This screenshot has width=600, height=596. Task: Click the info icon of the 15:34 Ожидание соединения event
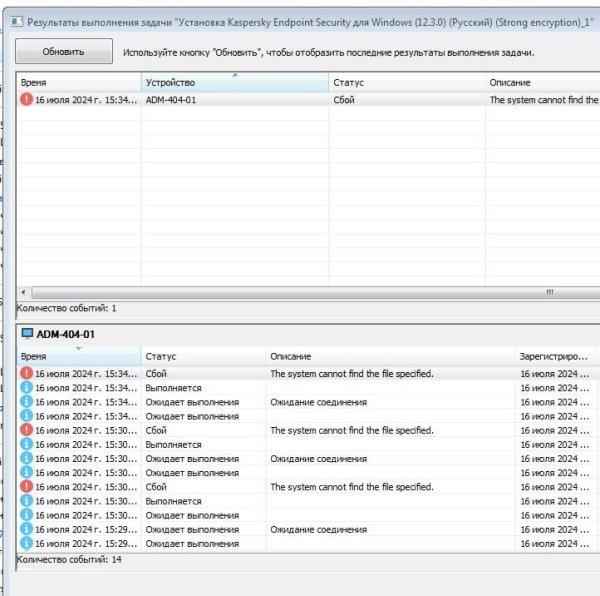click(x=26, y=401)
